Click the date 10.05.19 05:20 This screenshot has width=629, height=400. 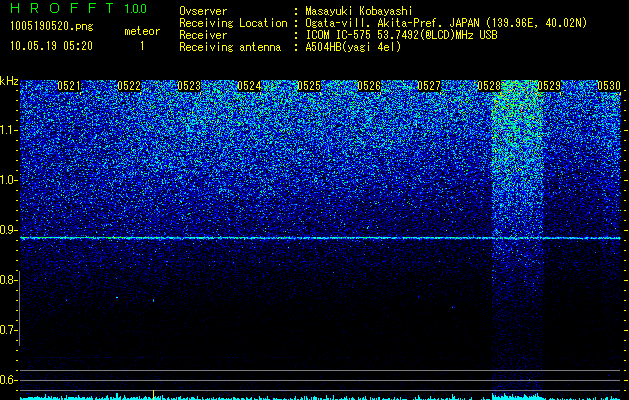tap(51, 46)
